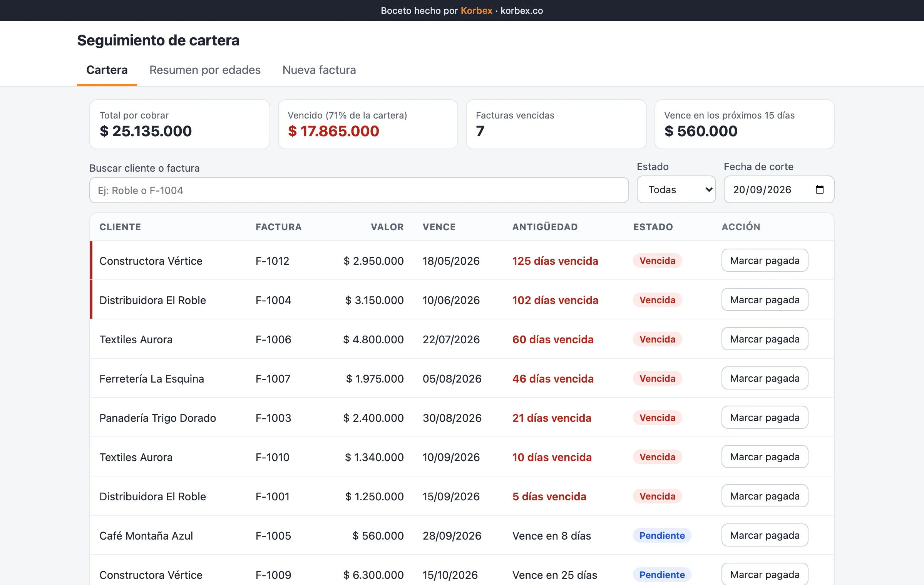Click the Buscar cliente o factura search field
Screen dimensions: 924x585
coord(359,190)
